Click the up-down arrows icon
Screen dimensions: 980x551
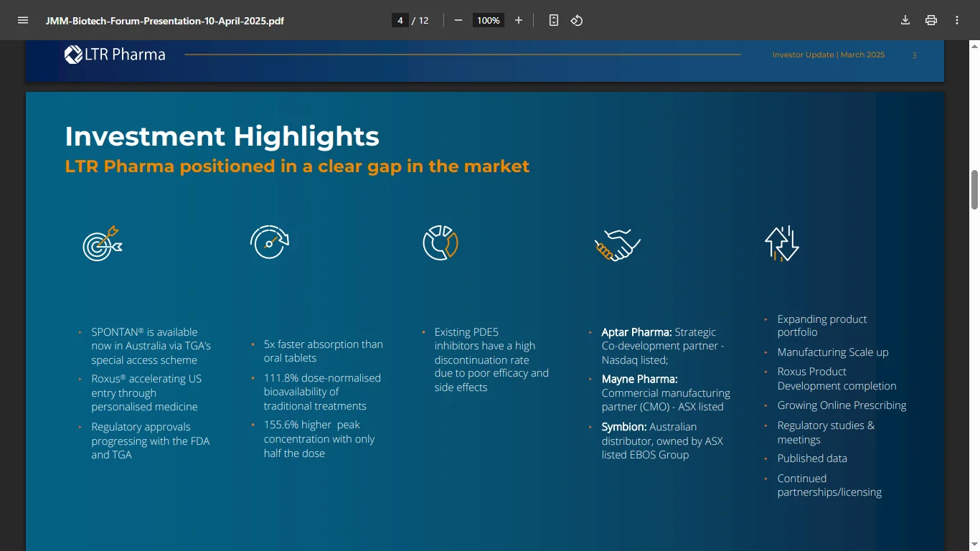(x=782, y=243)
